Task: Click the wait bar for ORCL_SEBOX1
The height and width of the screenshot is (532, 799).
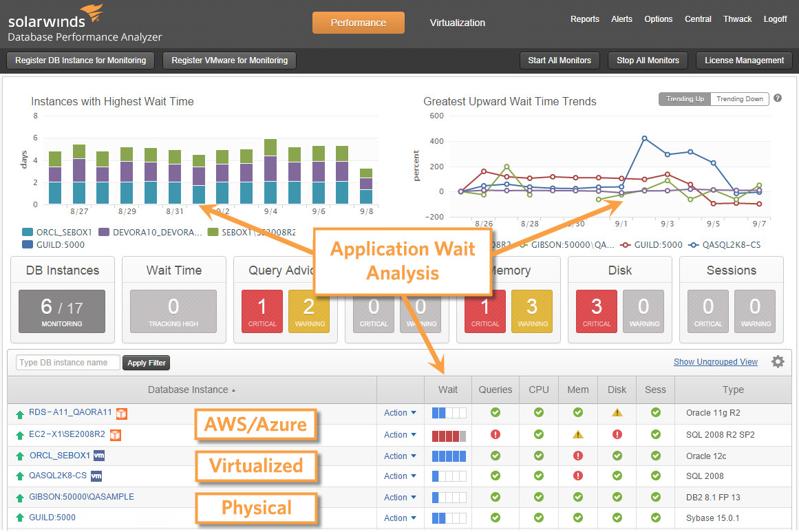Action: [449, 456]
